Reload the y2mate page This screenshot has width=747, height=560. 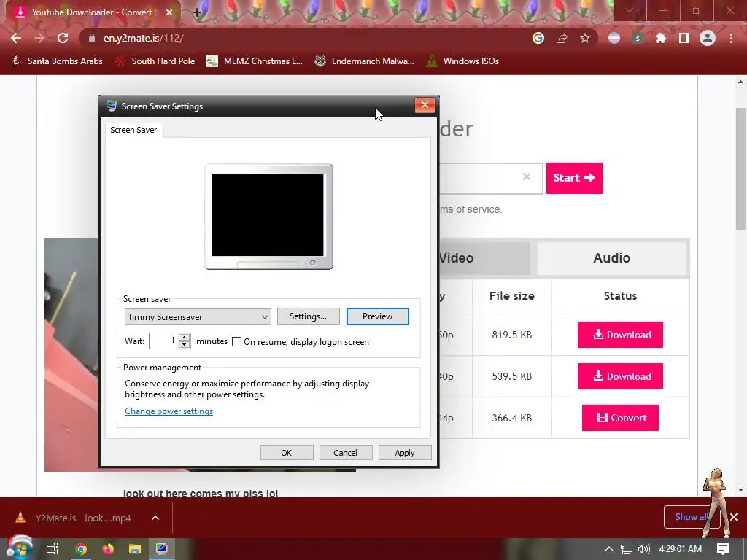pos(63,38)
